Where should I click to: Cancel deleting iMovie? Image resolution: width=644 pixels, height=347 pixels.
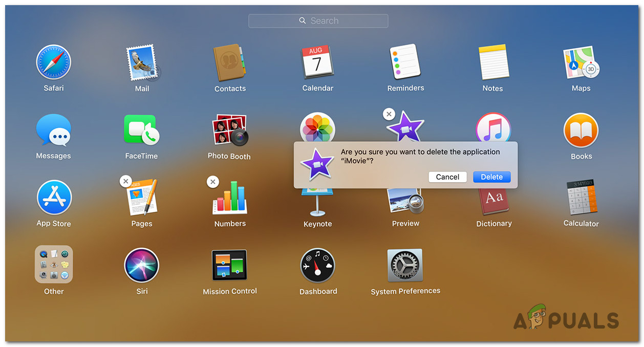447,177
